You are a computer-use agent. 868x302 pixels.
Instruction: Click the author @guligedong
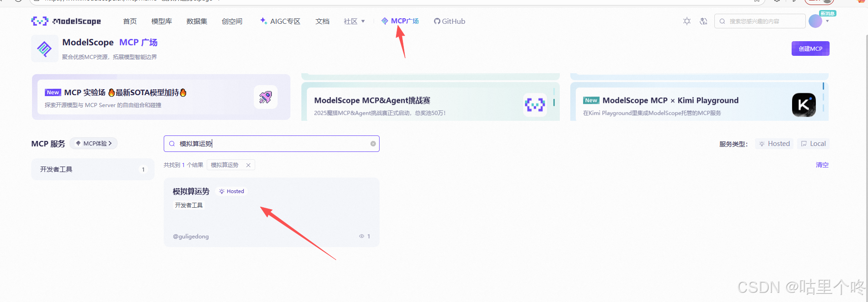pyautogui.click(x=191, y=237)
